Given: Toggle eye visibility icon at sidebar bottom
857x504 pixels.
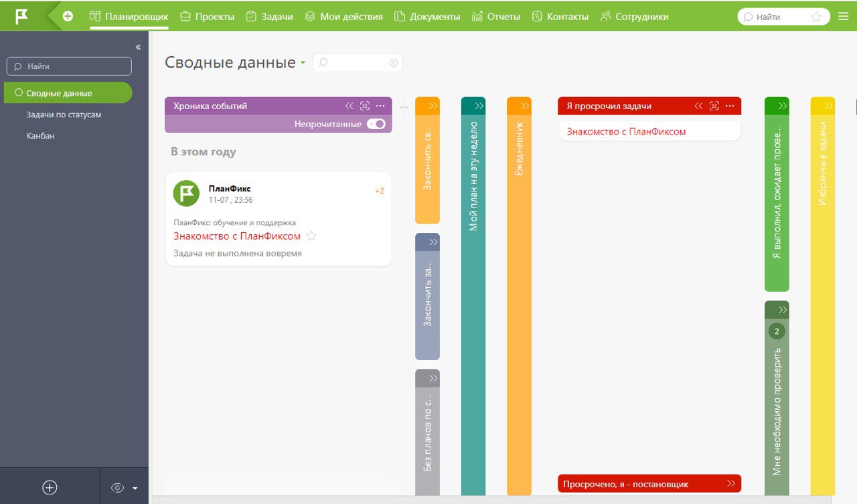Looking at the screenshot, I should 118,488.
